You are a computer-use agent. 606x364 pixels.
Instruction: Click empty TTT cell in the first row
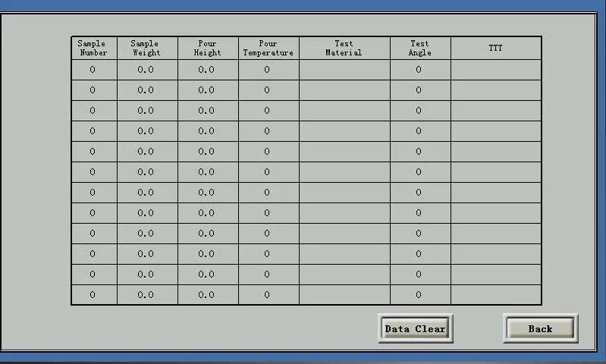click(495, 70)
